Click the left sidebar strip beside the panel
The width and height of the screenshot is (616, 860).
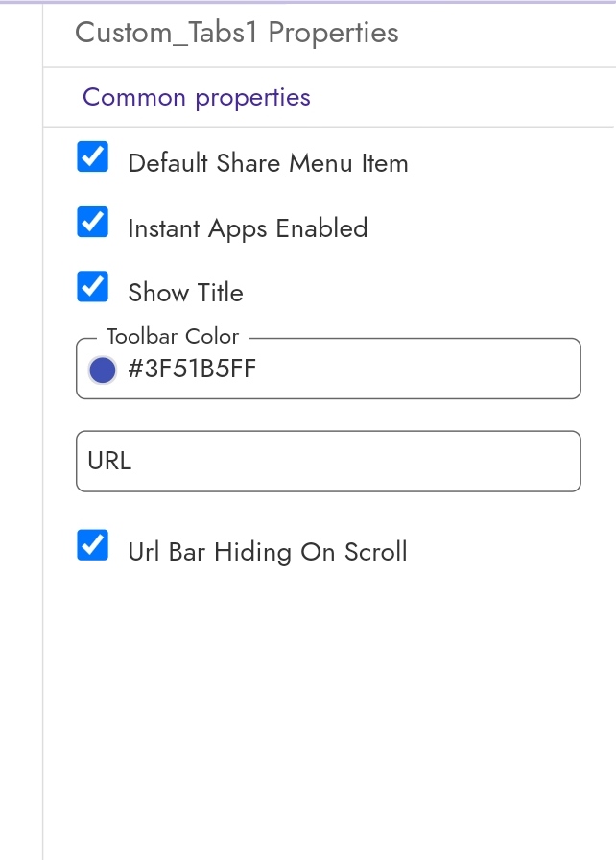click(21, 430)
